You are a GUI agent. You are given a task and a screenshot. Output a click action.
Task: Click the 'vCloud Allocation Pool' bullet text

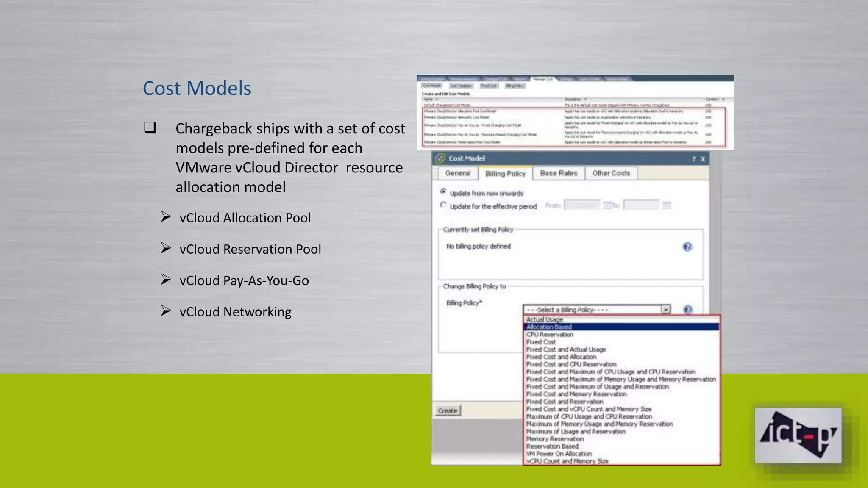click(x=245, y=218)
